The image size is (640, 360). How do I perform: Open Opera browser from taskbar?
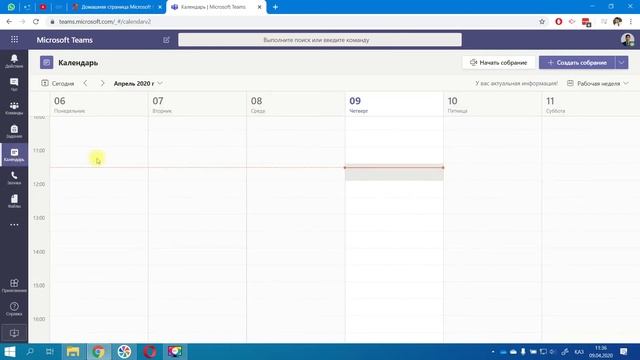tap(149, 351)
